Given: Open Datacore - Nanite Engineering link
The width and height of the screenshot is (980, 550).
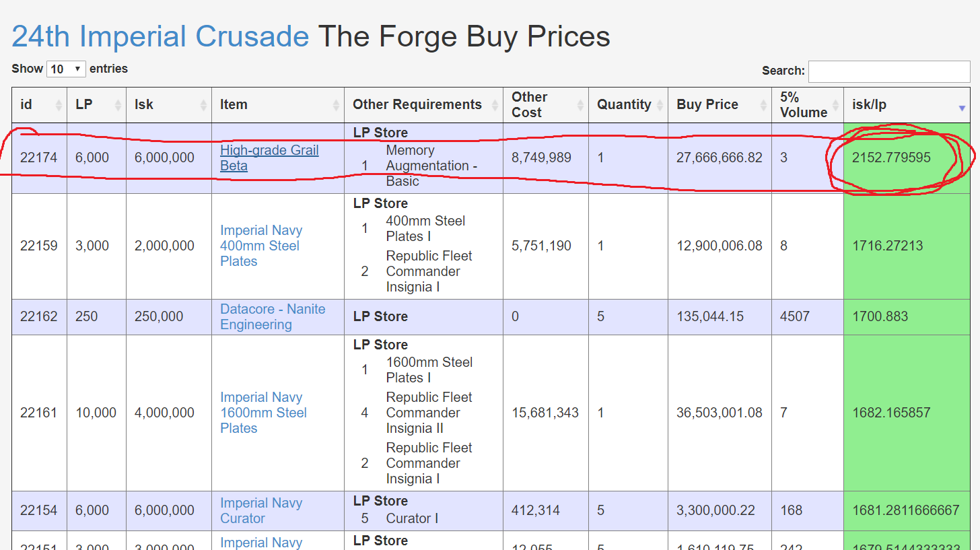Looking at the screenshot, I should pyautogui.click(x=273, y=316).
